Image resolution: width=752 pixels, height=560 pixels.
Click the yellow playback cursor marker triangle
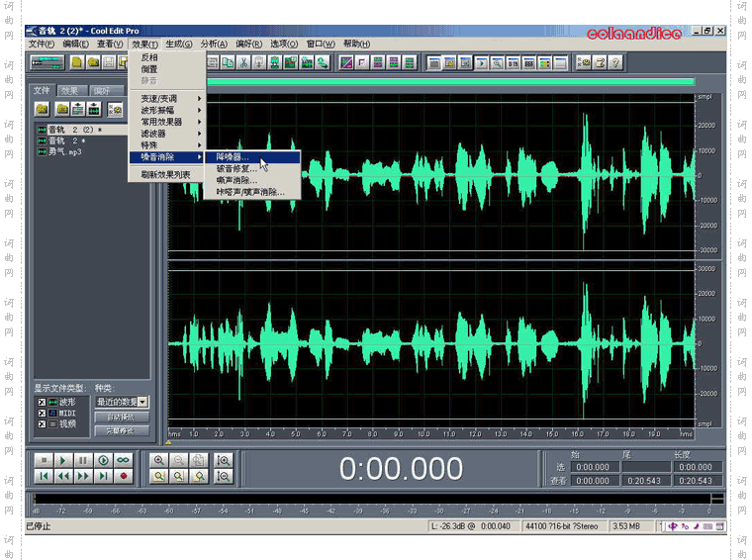coord(169,442)
